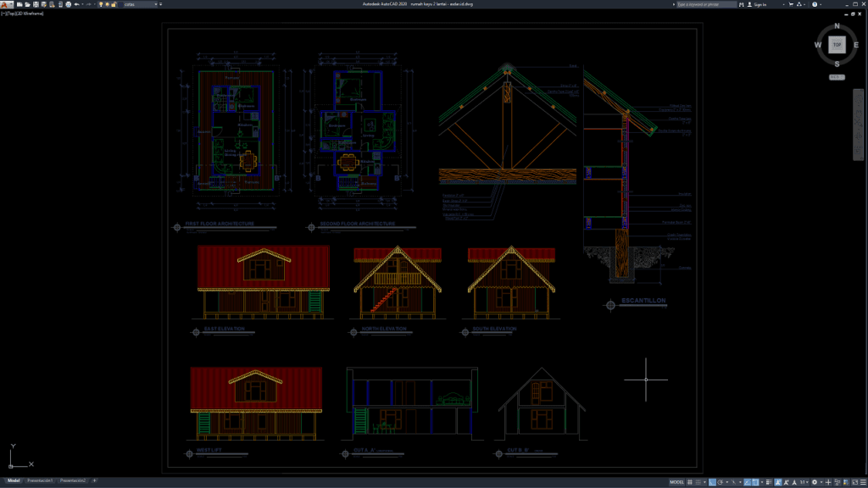
Task: Switch to the Presentación1 layout tab
Action: (x=41, y=480)
